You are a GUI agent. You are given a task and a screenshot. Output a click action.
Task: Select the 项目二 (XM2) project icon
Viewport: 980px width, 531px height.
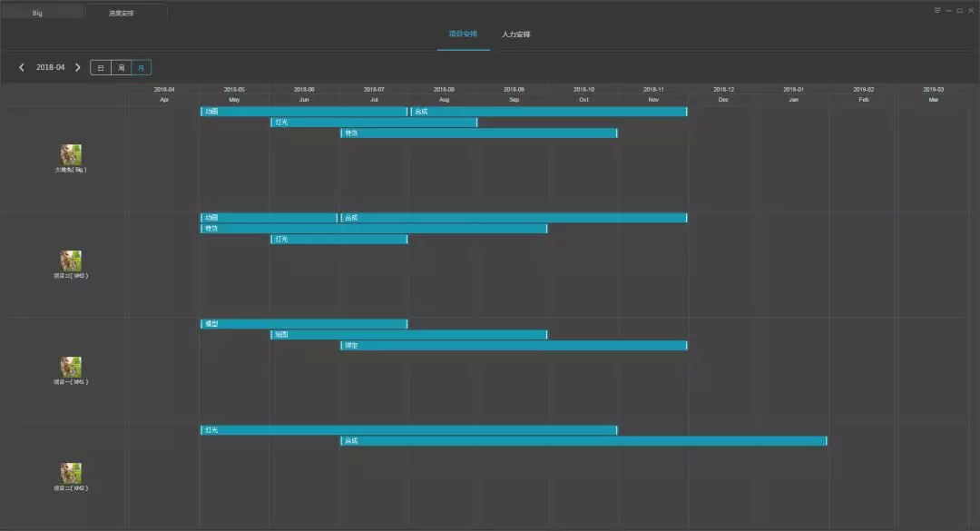click(x=71, y=473)
